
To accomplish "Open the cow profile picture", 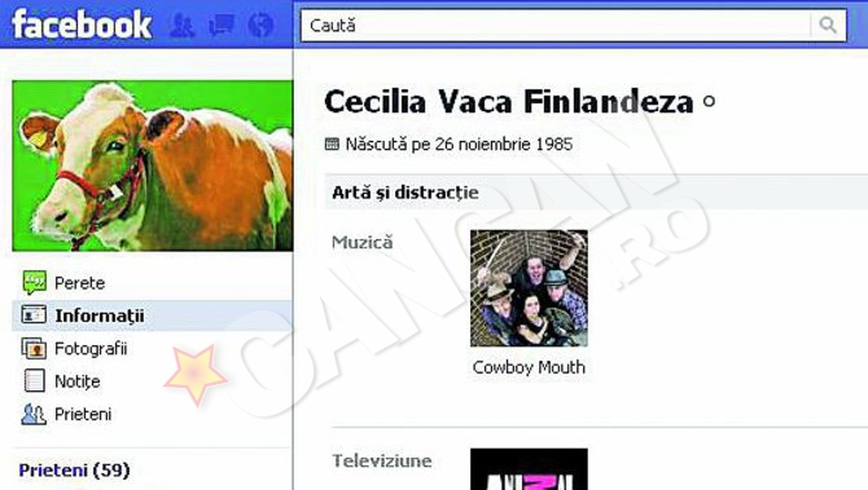I will [152, 166].
